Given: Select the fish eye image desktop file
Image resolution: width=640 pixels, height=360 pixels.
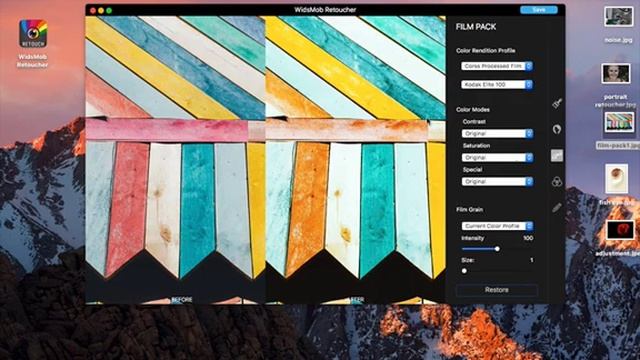Looking at the screenshot, I should pyautogui.click(x=616, y=179).
